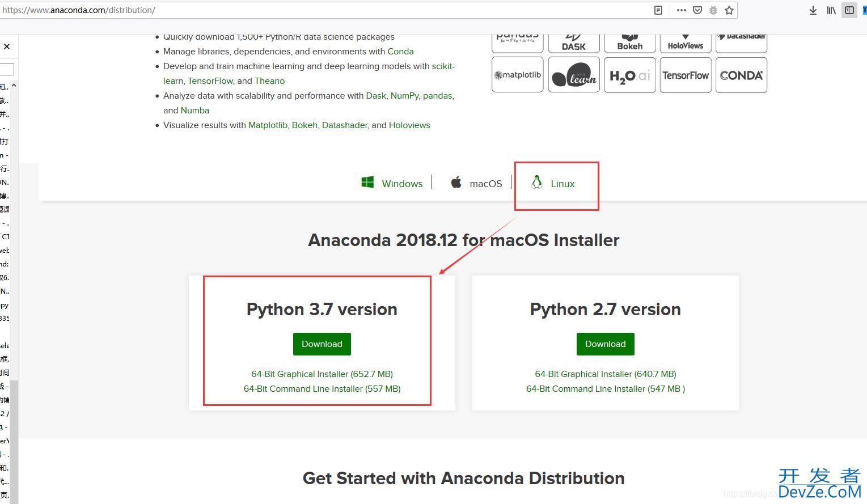Open 64-Bit Command Line Installer (547 MB) link
867x504 pixels.
coord(606,389)
